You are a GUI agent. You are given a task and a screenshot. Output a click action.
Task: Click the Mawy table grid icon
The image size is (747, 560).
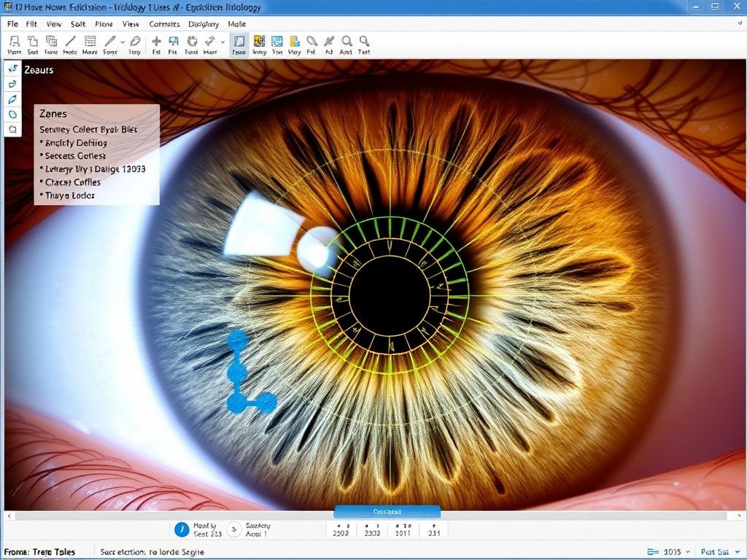tap(90, 42)
